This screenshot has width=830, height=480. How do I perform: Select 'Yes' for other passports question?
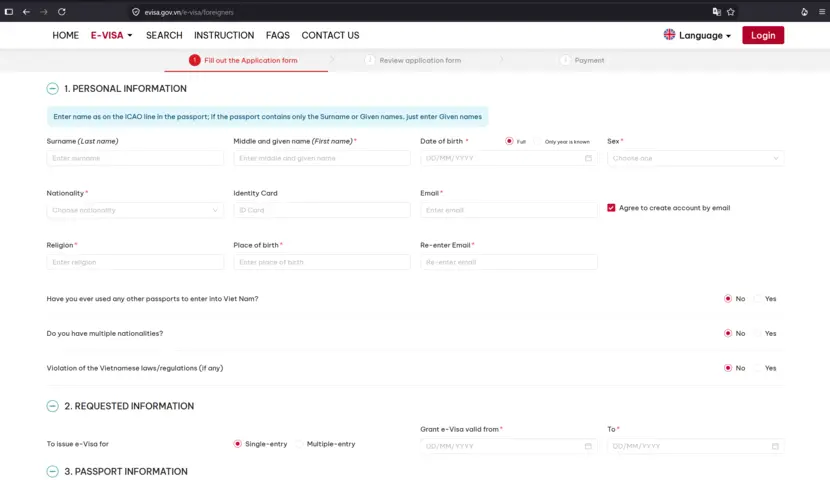point(757,299)
